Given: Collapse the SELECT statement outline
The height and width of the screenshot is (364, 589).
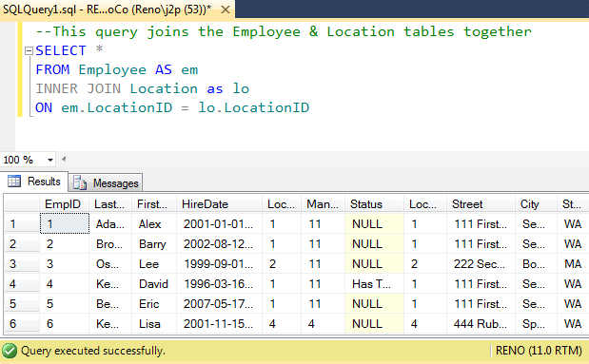Looking at the screenshot, I should click(29, 50).
